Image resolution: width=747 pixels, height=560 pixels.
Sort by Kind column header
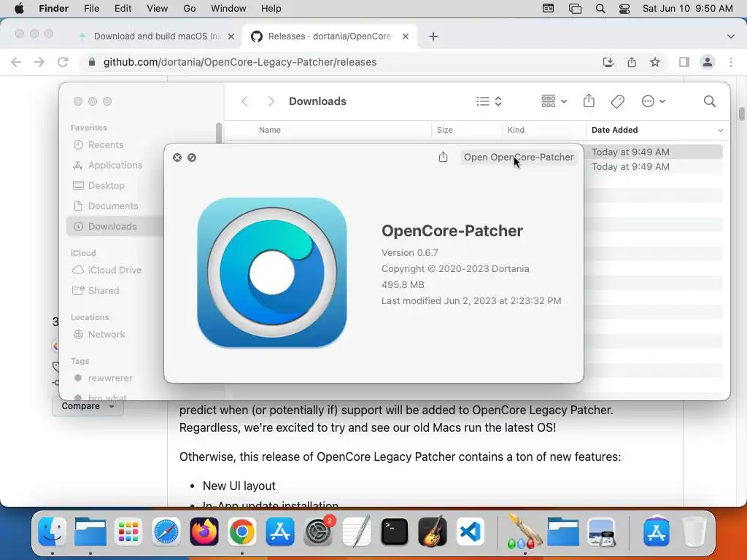pos(516,130)
